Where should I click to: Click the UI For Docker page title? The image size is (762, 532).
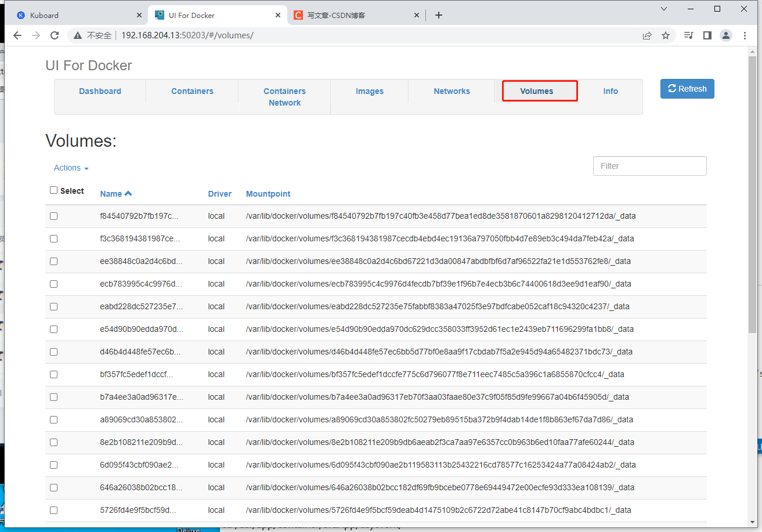click(x=89, y=66)
